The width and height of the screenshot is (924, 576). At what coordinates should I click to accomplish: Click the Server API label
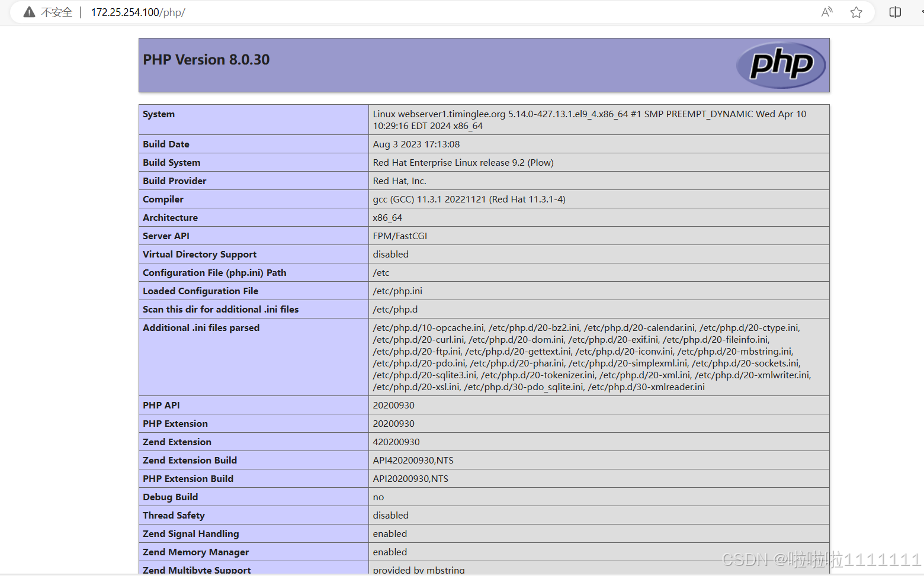click(166, 236)
